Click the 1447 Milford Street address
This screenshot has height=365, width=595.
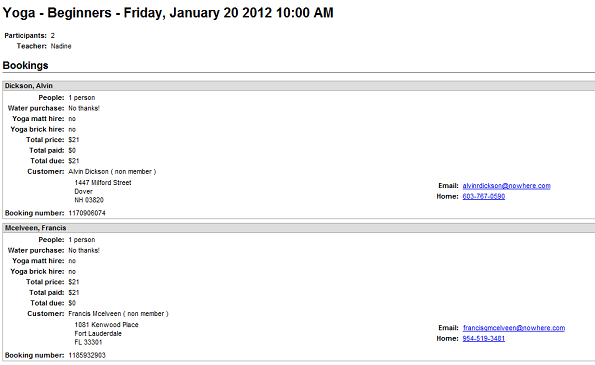point(103,182)
